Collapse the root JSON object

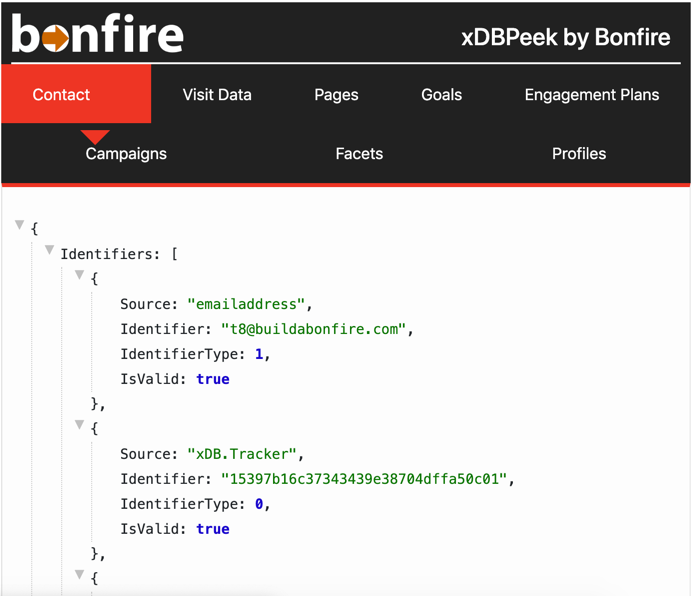pos(19,225)
